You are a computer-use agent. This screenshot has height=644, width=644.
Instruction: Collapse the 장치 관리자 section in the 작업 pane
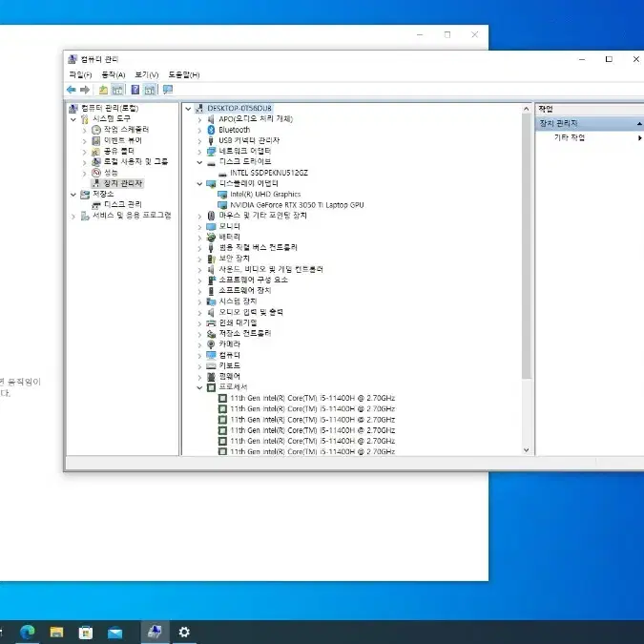(x=639, y=124)
